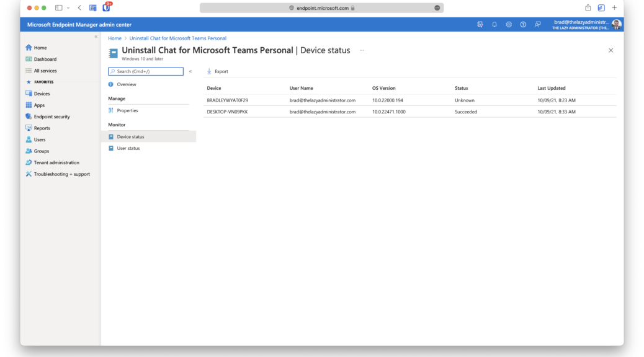Open the Help question mark icon
The width and height of the screenshot is (644, 357).
click(523, 25)
